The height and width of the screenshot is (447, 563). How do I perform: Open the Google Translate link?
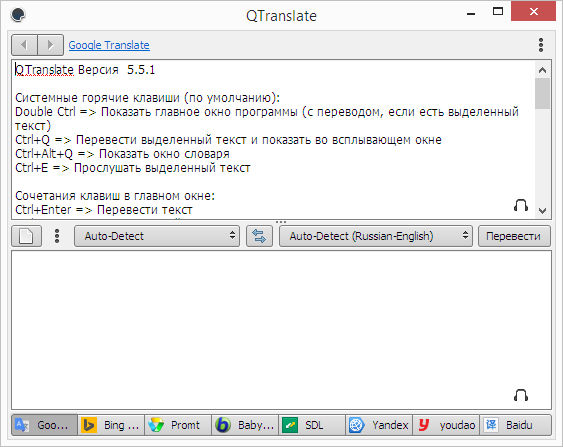109,45
